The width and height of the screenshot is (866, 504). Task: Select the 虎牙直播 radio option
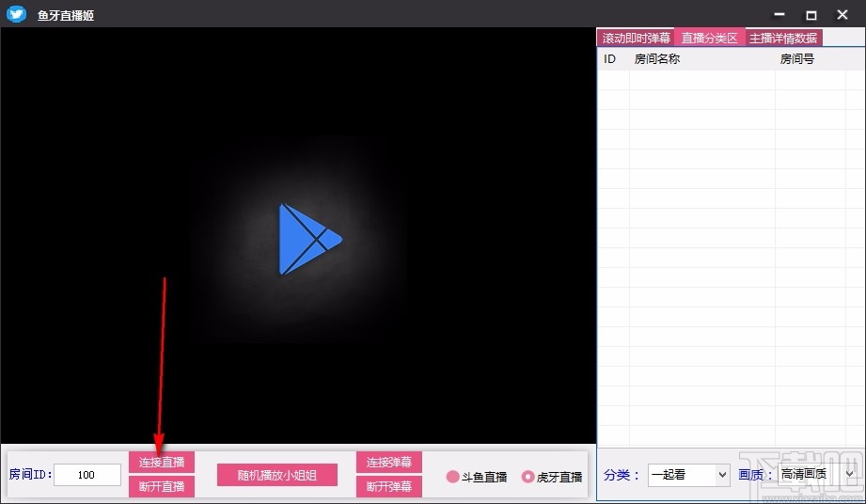point(552,477)
